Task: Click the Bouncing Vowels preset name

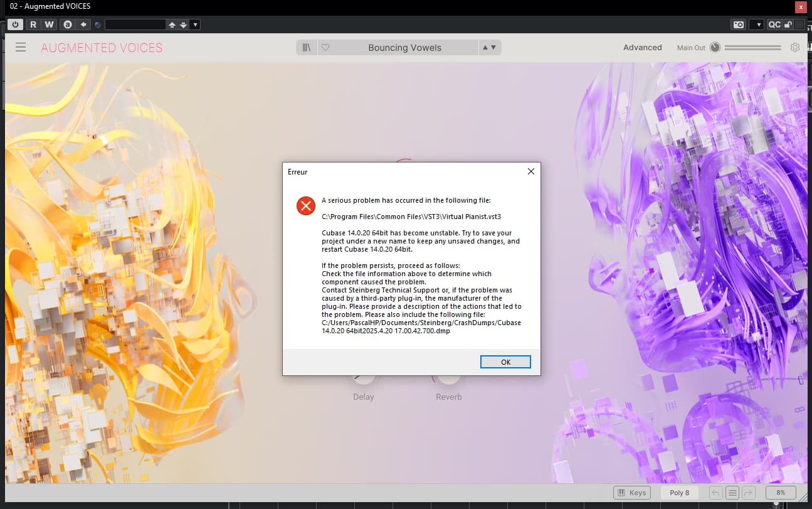Action: pos(404,48)
